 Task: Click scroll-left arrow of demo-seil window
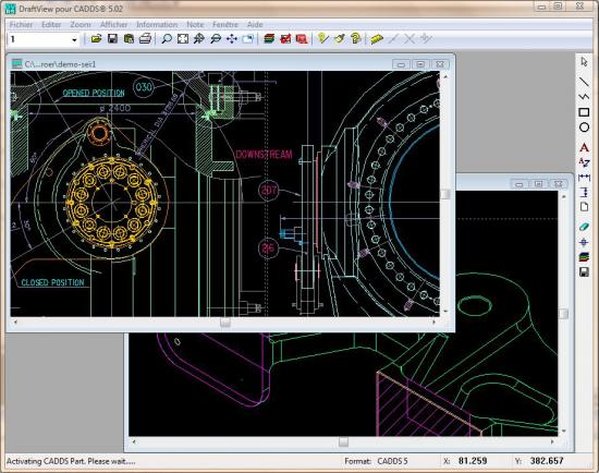pos(15,322)
